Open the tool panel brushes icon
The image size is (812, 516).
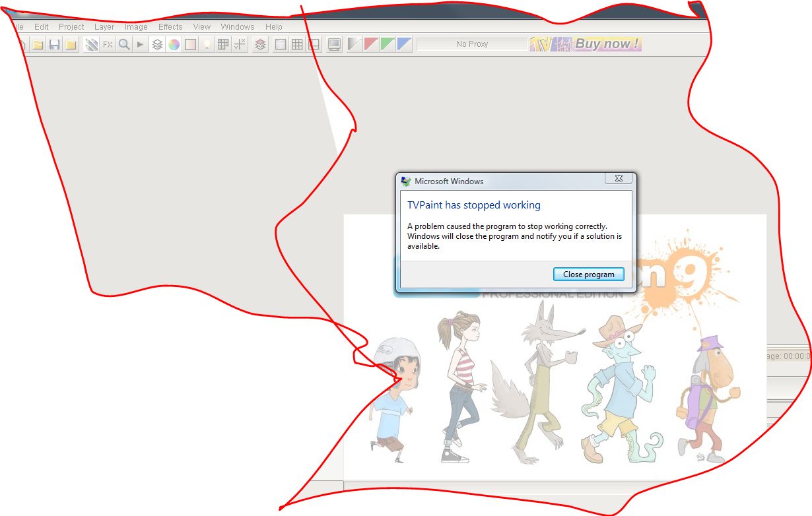(x=92, y=44)
